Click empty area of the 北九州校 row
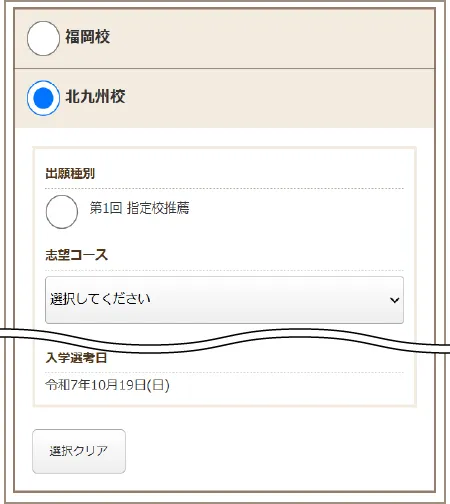 (267, 98)
